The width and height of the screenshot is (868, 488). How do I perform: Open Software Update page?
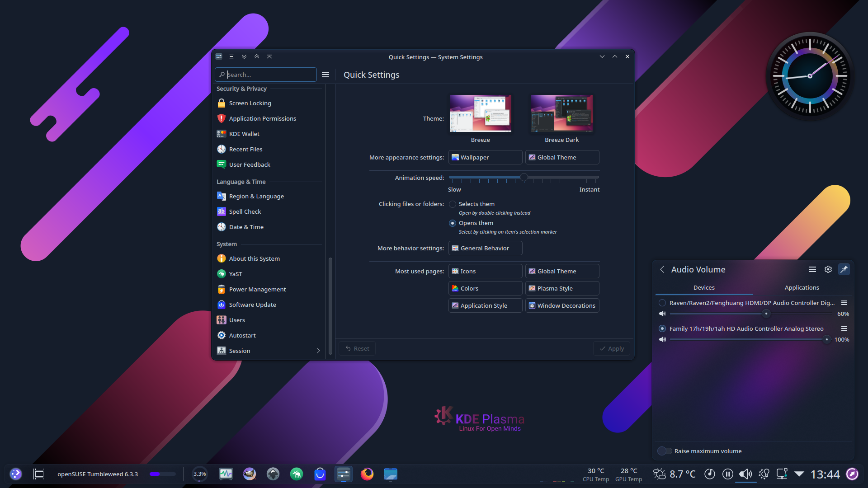(x=269, y=305)
